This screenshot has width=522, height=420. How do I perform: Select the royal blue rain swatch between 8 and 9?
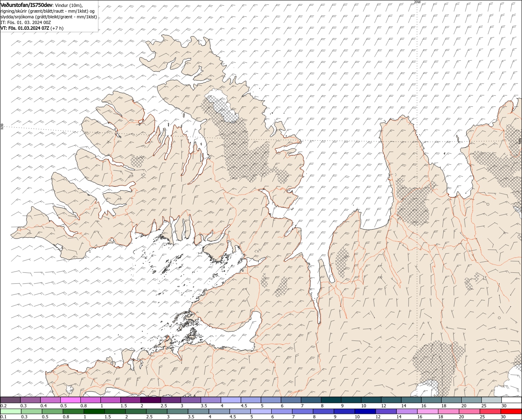click(324, 411)
